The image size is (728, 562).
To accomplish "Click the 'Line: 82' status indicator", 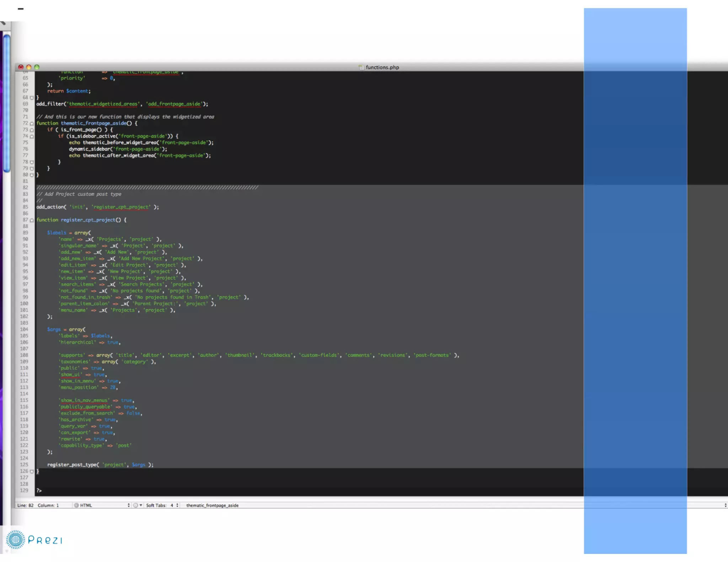I will (25, 505).
